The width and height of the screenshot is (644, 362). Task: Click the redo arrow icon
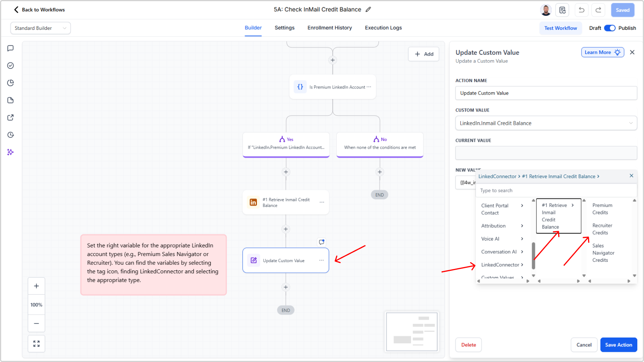coord(598,10)
